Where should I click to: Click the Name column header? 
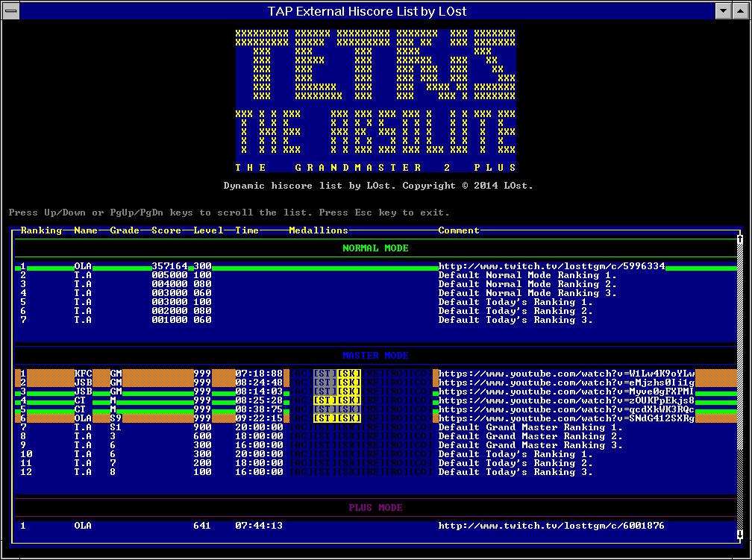86,230
